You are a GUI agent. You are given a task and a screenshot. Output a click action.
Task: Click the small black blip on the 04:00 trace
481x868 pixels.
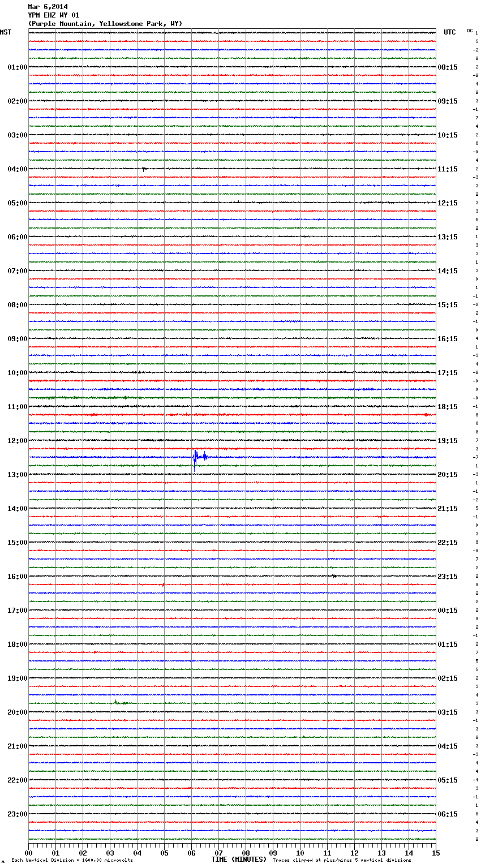(x=144, y=169)
